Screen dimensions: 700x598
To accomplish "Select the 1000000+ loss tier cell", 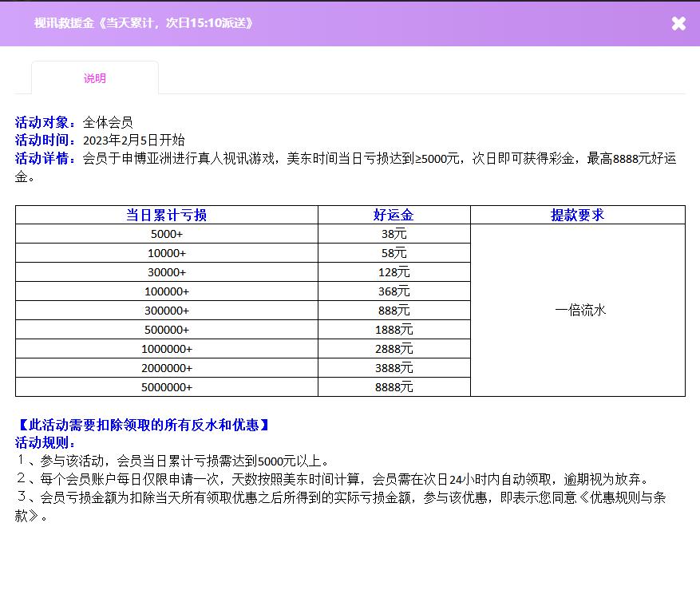I will pos(166,349).
